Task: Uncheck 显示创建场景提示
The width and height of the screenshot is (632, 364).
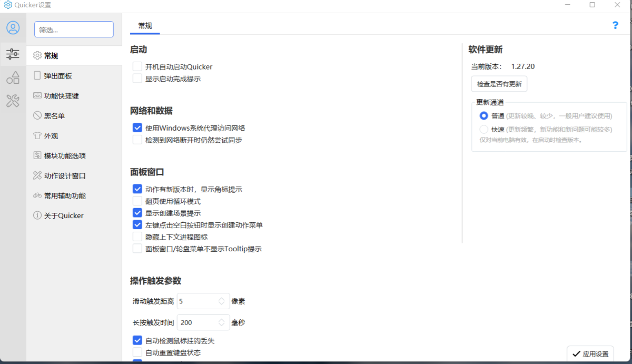Action: point(137,213)
